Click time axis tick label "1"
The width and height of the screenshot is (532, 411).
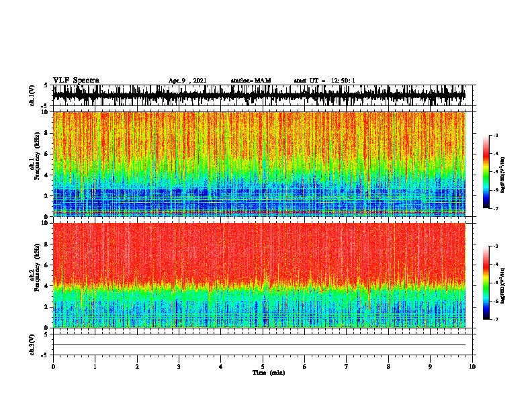[x=95, y=367]
